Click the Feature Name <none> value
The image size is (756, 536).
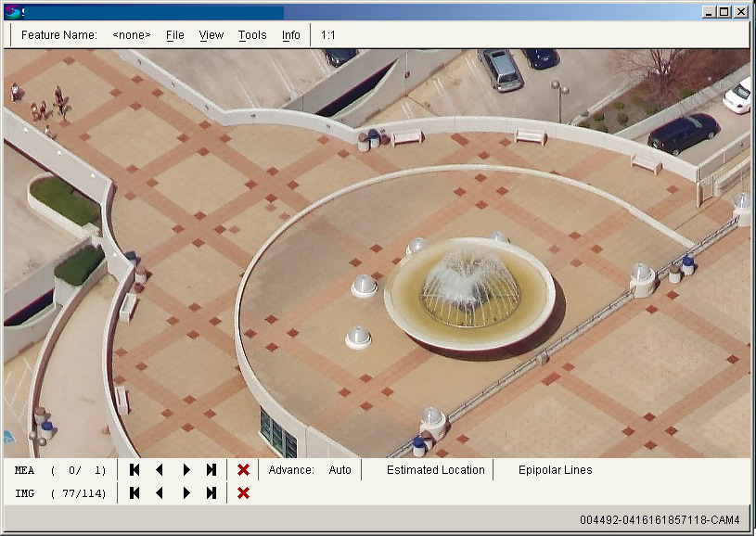click(x=131, y=35)
